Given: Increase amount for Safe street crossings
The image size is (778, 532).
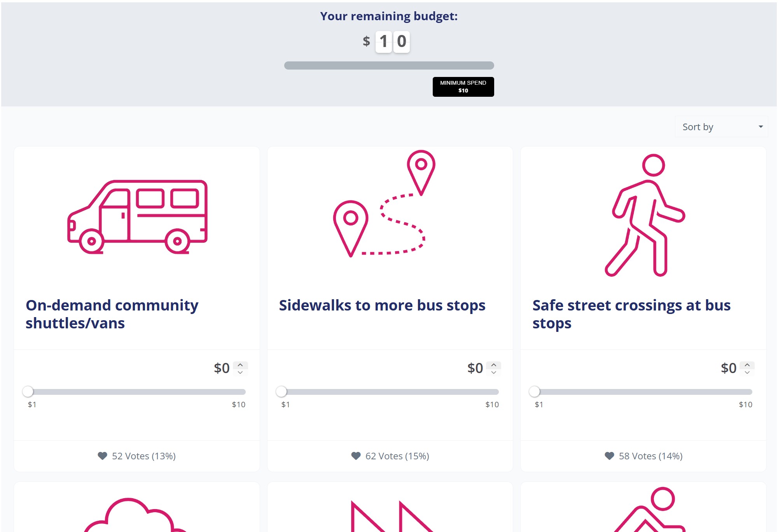Looking at the screenshot, I should point(747,365).
